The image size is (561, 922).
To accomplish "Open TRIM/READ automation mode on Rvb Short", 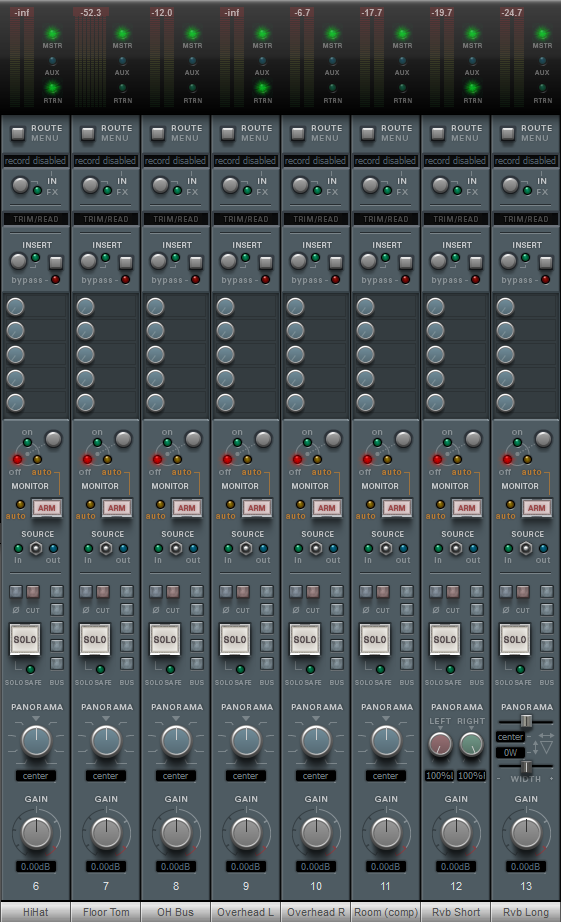I will point(456,219).
